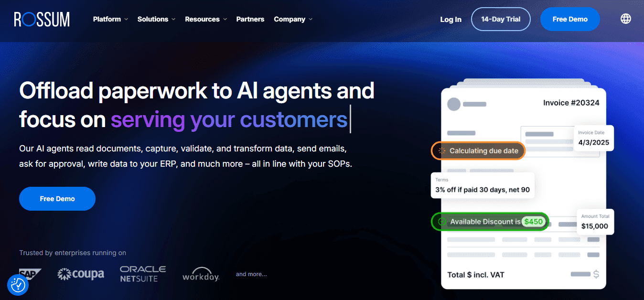Click the Log In link
Viewport: 644px width, 300px height.
(x=451, y=20)
